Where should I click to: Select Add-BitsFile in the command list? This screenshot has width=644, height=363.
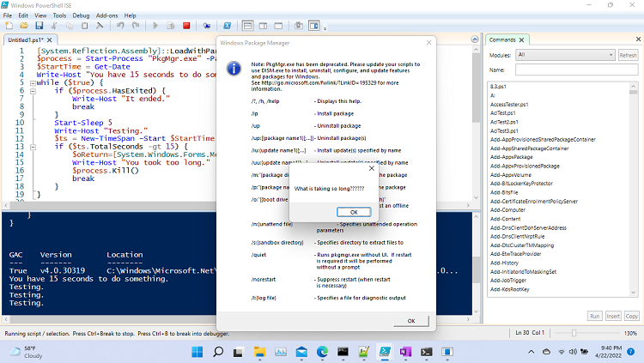[x=504, y=192]
